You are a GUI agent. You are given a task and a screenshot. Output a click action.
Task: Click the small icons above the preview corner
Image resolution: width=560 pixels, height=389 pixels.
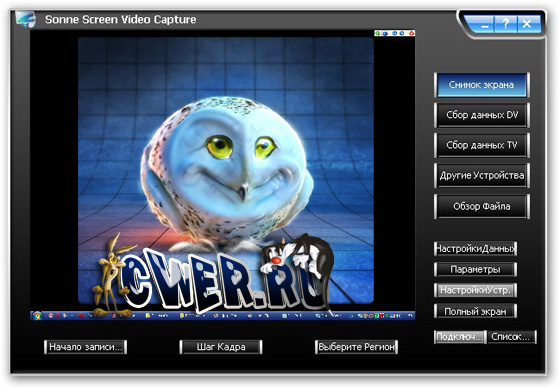pos(394,33)
